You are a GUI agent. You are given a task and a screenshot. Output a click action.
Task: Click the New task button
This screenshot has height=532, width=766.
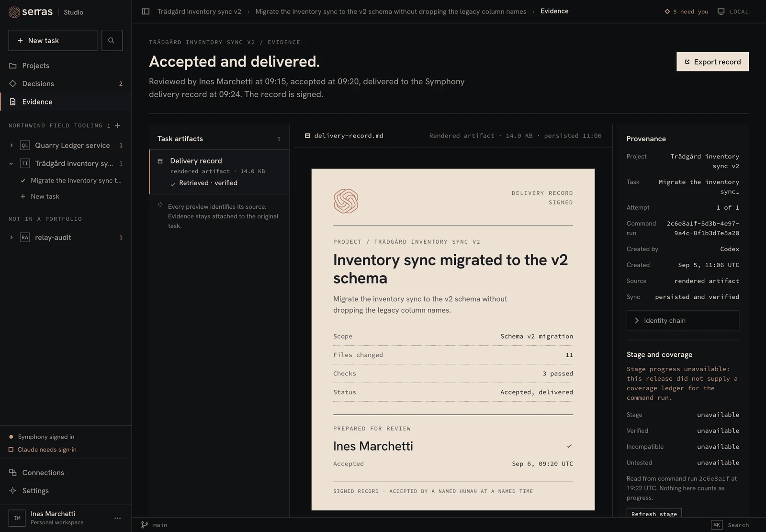tap(53, 41)
